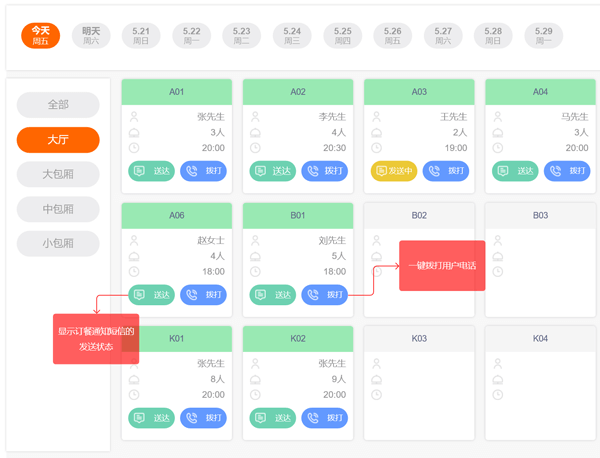Switch to the 明天 周六 date tab

pos(91,36)
